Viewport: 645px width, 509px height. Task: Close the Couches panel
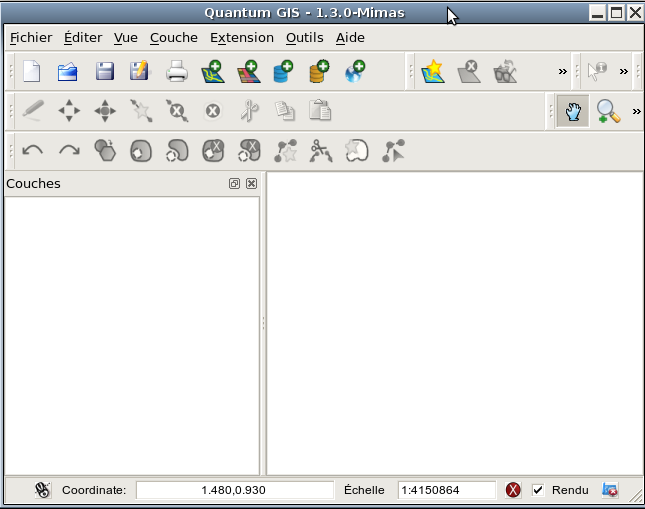pyautogui.click(x=251, y=184)
